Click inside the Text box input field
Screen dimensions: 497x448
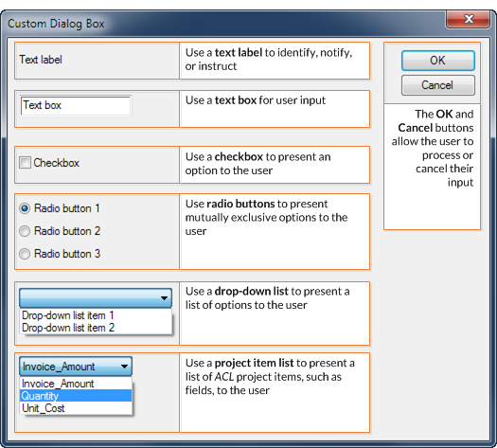(x=76, y=105)
